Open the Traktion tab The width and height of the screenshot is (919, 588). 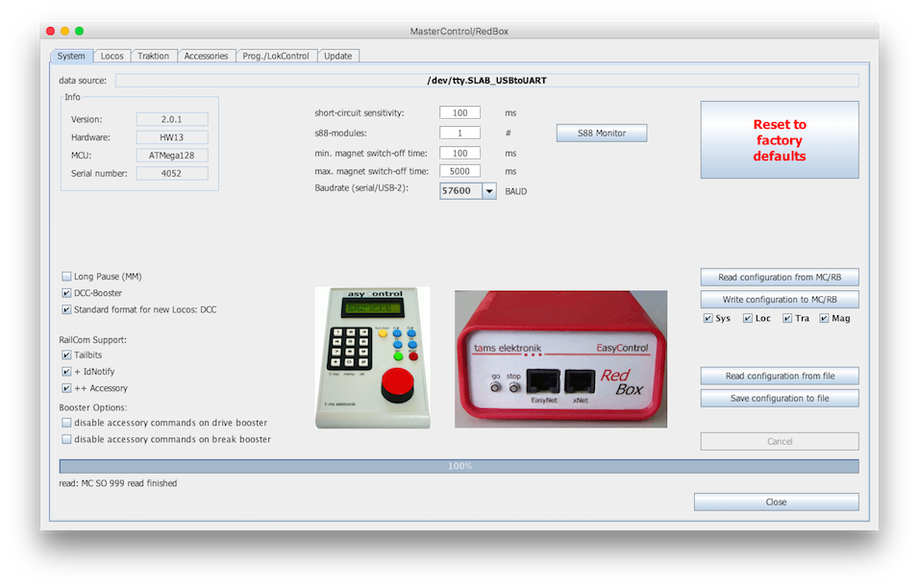tap(153, 56)
